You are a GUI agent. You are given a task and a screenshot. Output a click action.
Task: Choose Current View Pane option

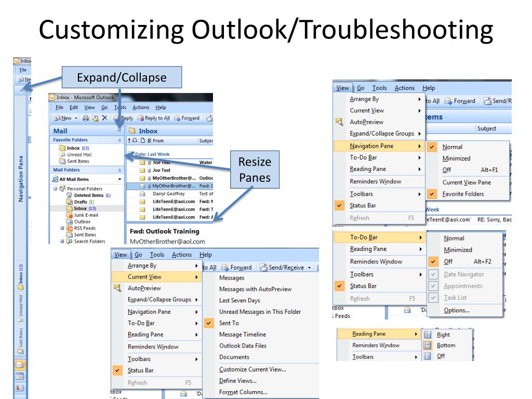[x=467, y=182]
